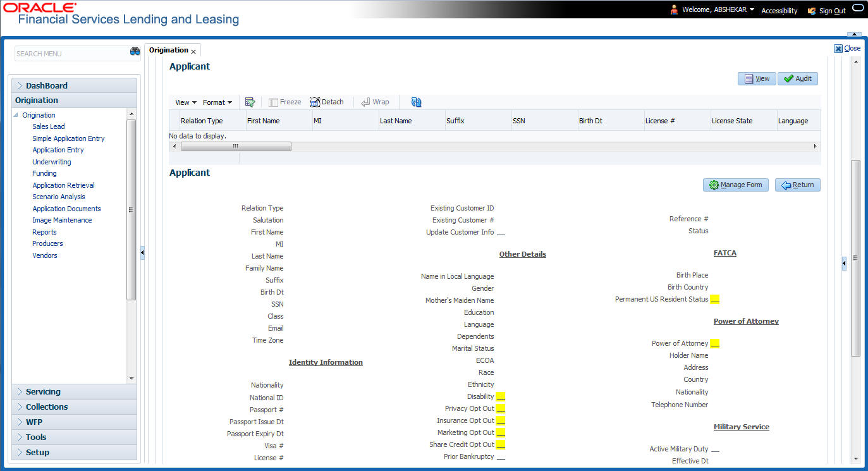868x471 pixels.
Task: Open Scenario Analysis menu item
Action: 59,197
